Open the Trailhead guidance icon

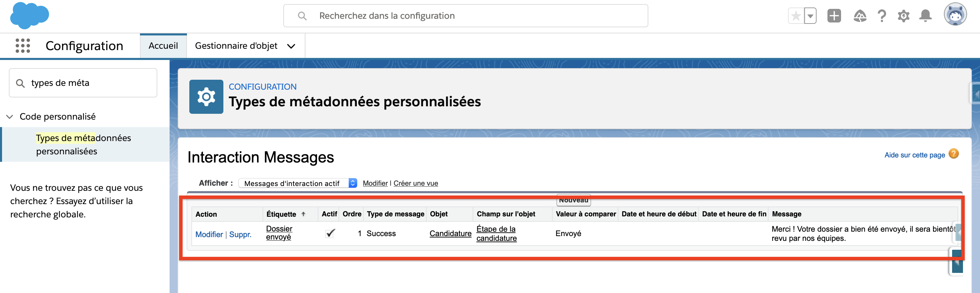pos(860,16)
